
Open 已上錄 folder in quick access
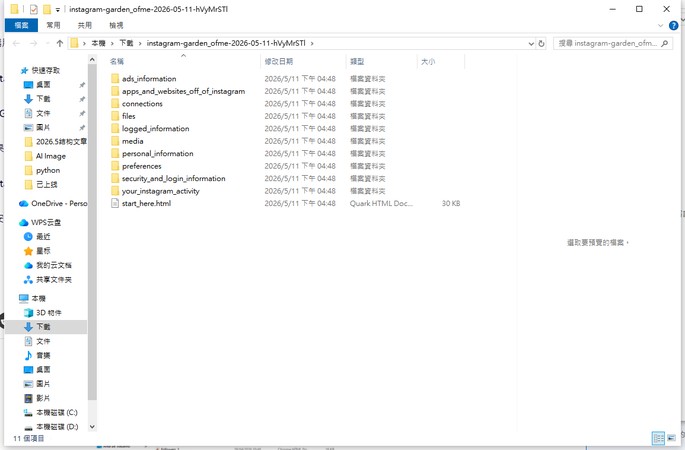(41, 184)
